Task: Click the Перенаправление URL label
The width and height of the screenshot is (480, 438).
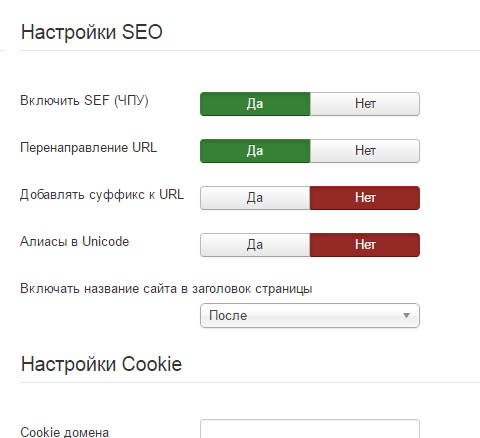Action: click(88, 147)
